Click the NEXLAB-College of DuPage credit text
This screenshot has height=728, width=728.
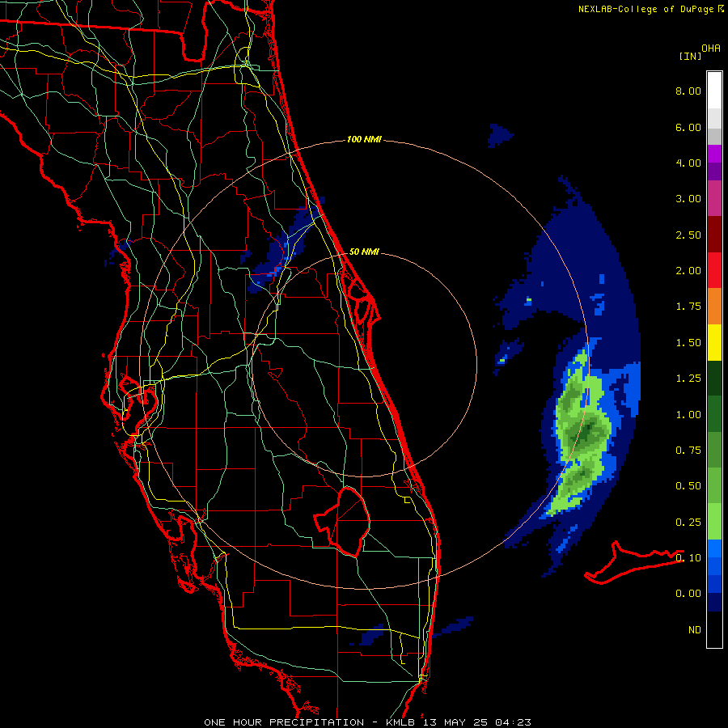click(x=647, y=9)
